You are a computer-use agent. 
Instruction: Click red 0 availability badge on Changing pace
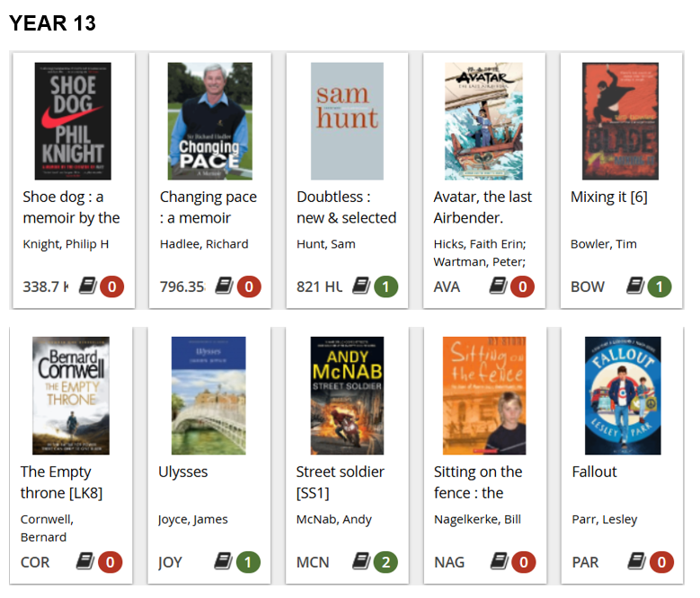click(x=249, y=286)
